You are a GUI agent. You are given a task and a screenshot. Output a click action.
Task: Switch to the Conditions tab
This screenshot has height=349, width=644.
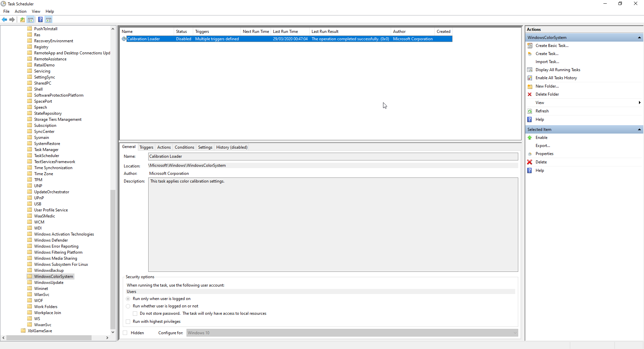[x=184, y=147]
